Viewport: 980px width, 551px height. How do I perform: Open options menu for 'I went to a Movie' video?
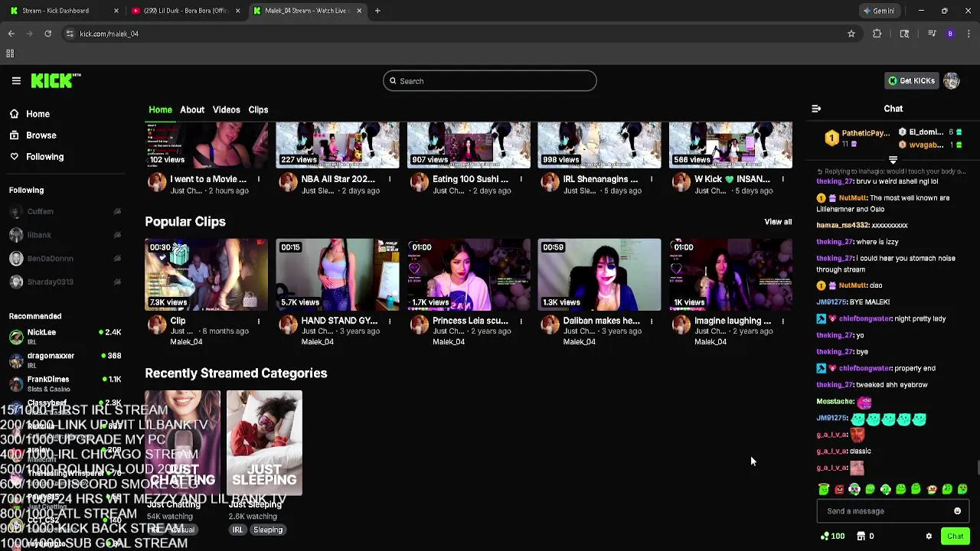259,179
